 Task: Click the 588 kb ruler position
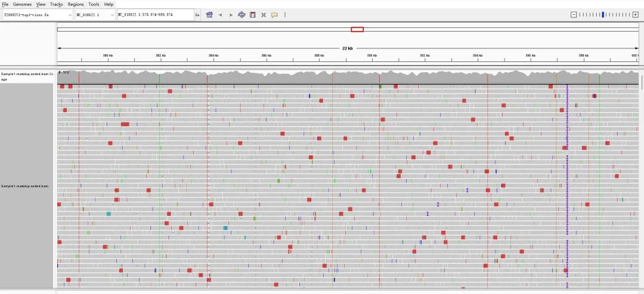[x=319, y=55]
